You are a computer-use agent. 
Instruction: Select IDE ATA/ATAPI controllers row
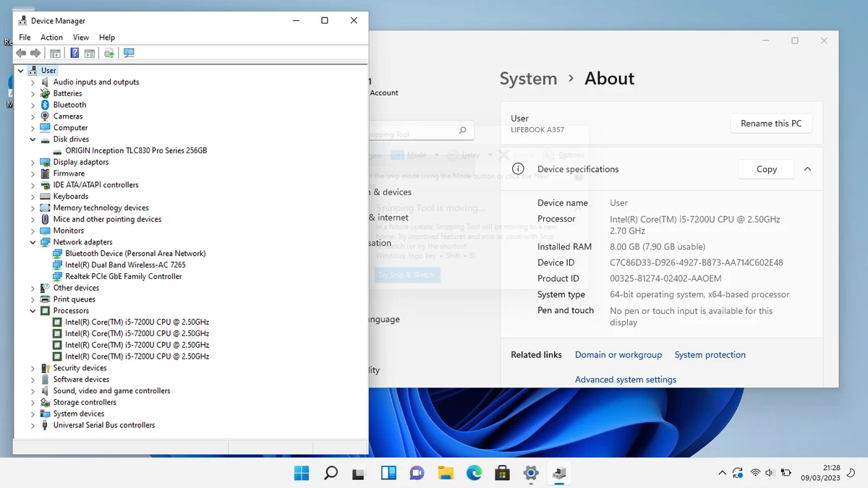96,185
